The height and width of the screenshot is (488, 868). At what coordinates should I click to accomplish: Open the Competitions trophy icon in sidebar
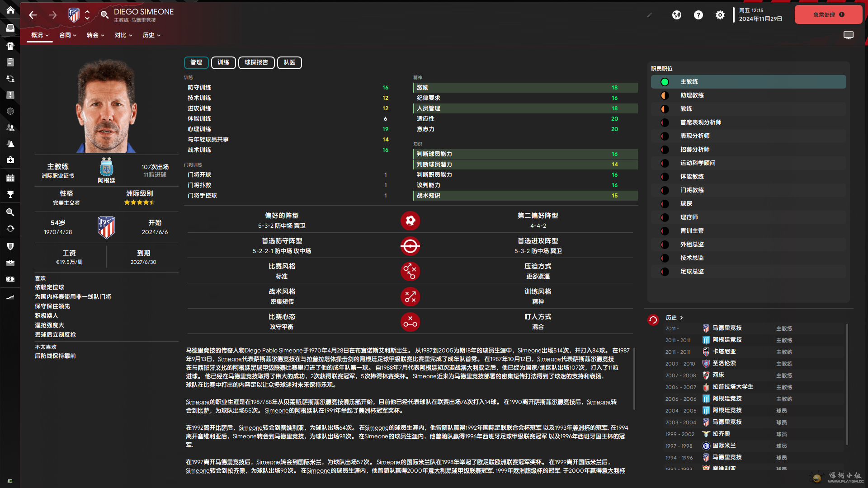pos(10,194)
